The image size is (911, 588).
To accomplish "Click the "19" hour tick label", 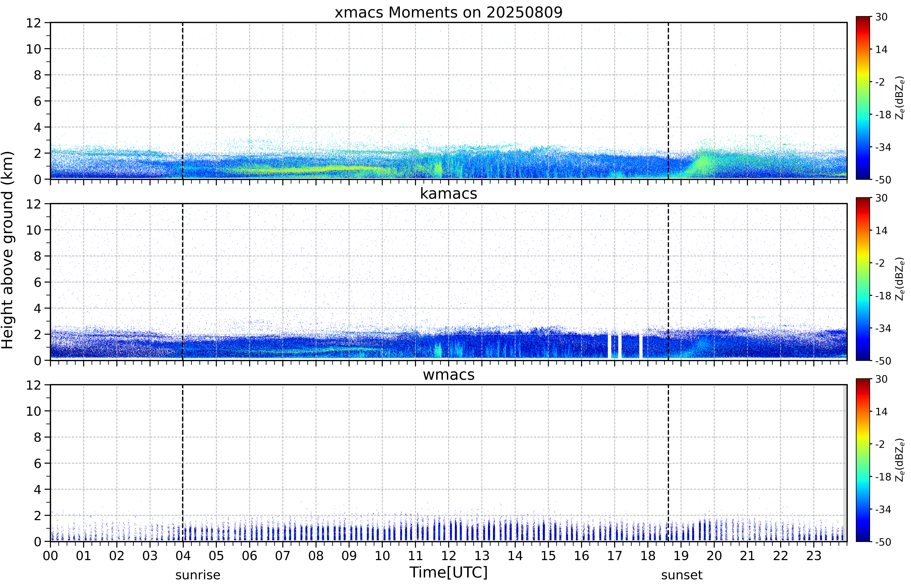I will 681,556.
